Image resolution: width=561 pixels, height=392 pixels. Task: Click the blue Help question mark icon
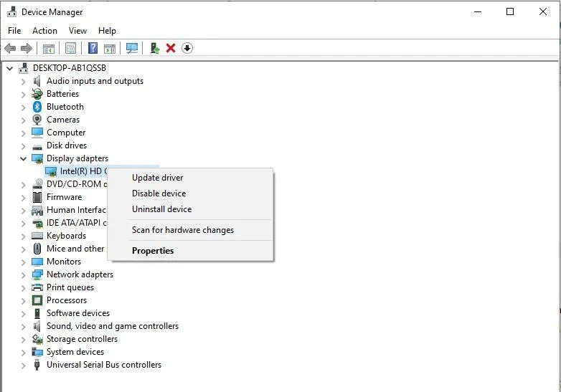pos(93,48)
